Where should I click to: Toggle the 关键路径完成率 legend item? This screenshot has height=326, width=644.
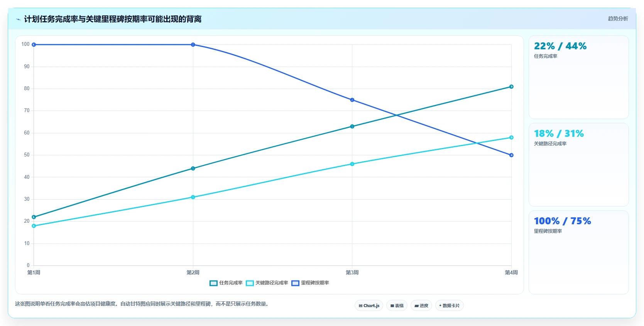tap(267, 283)
